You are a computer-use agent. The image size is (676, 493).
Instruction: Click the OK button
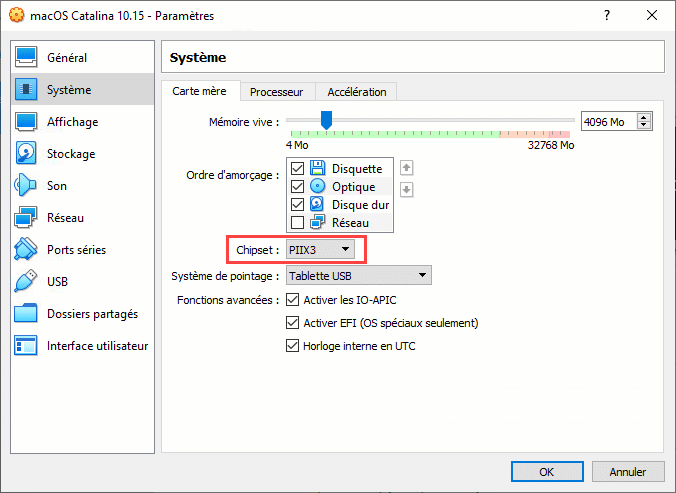547,471
